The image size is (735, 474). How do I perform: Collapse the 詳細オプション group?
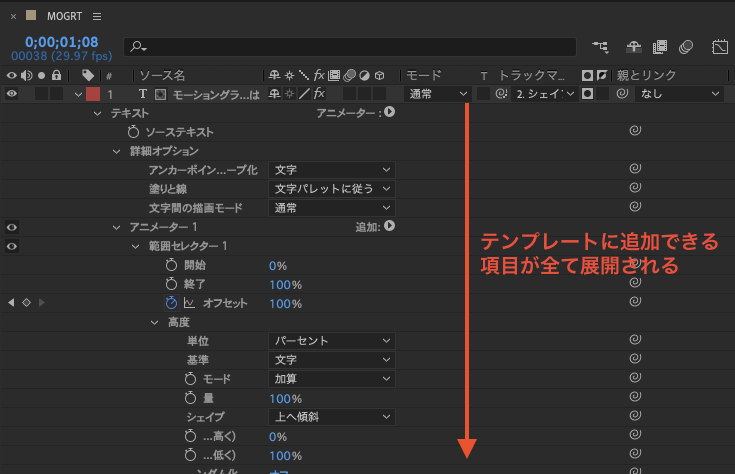click(116, 151)
